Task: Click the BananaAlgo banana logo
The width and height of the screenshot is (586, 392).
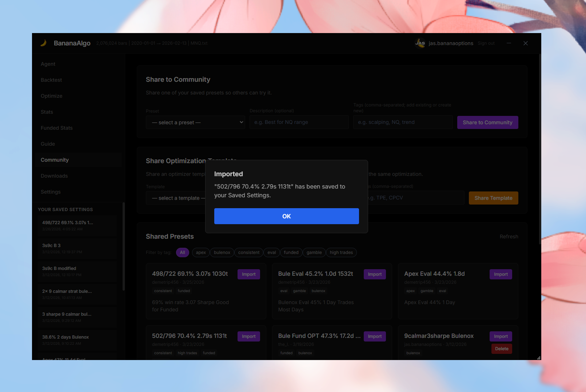Action: (x=43, y=43)
